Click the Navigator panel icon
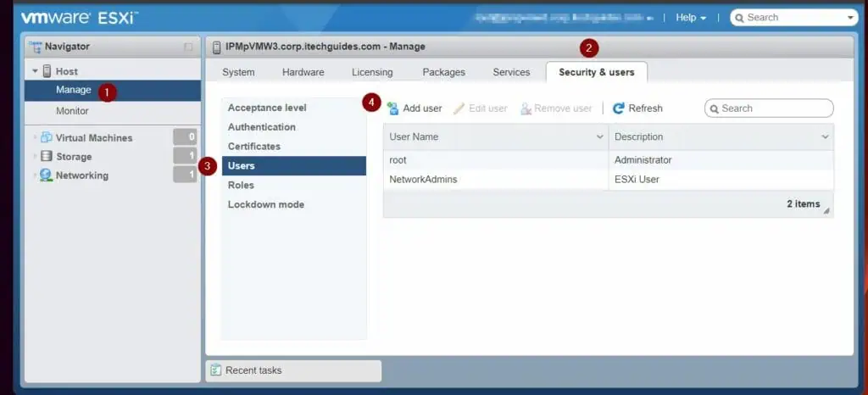Image resolution: width=868 pixels, height=395 pixels. tap(36, 47)
